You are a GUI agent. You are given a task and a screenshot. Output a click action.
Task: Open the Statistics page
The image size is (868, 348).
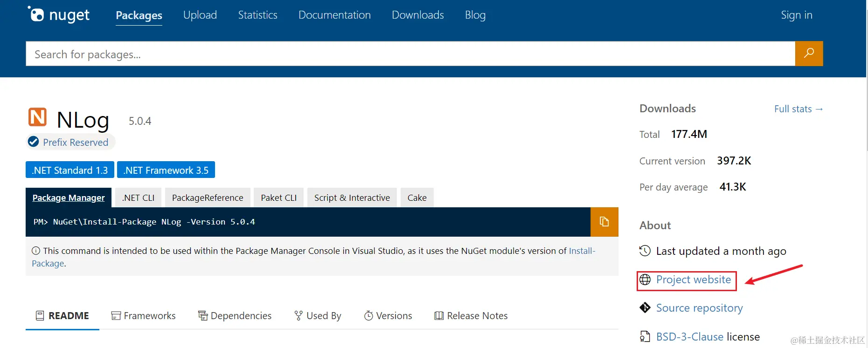(x=257, y=15)
